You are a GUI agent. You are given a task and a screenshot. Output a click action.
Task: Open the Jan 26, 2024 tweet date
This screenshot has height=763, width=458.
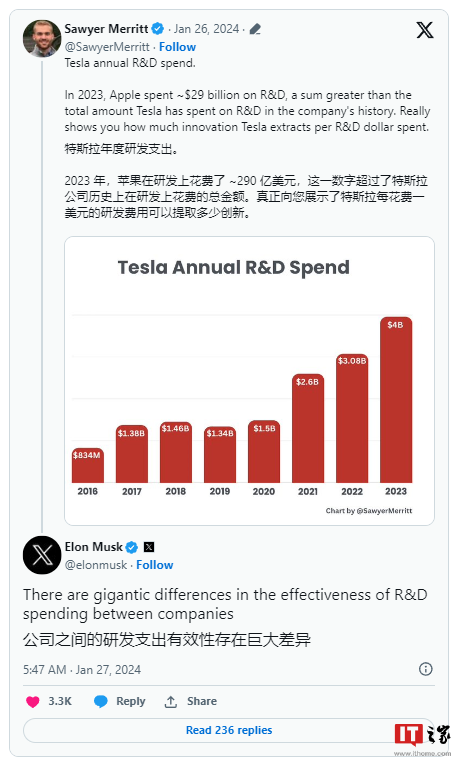pos(206,29)
